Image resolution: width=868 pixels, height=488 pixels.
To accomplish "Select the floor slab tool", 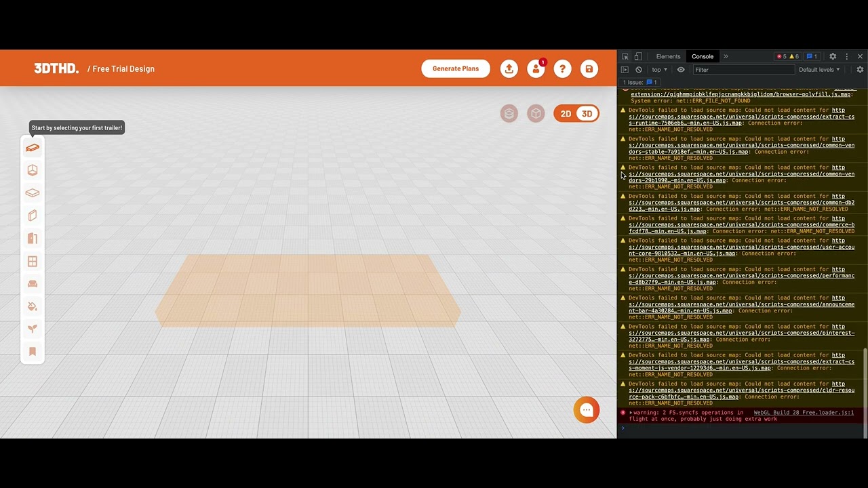I will click(33, 193).
